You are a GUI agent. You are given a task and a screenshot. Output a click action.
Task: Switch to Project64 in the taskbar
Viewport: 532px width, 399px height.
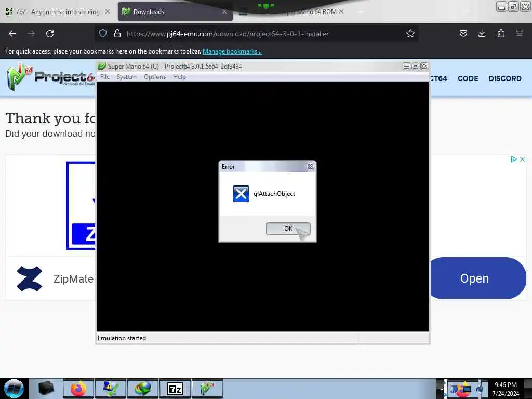pos(207,389)
